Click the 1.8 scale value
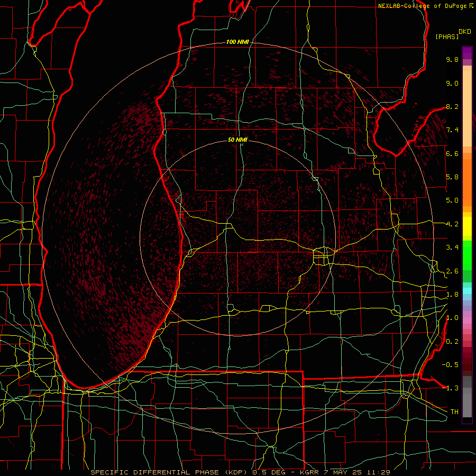 tap(452, 295)
